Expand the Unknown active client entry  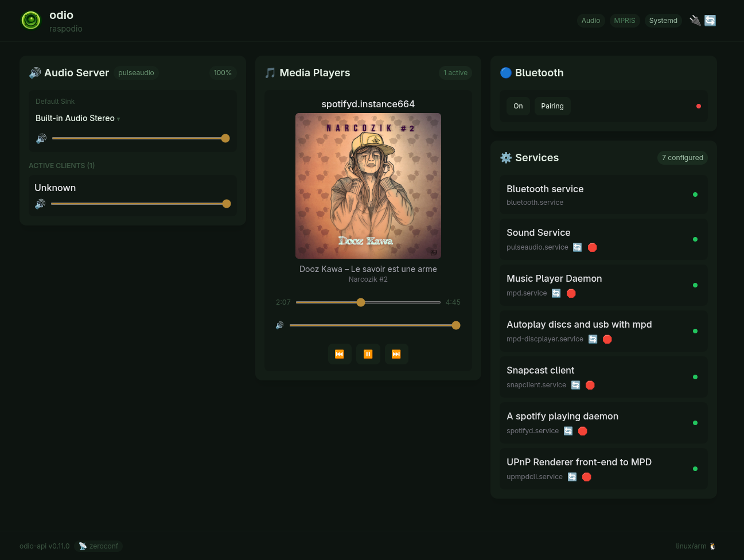coord(55,188)
